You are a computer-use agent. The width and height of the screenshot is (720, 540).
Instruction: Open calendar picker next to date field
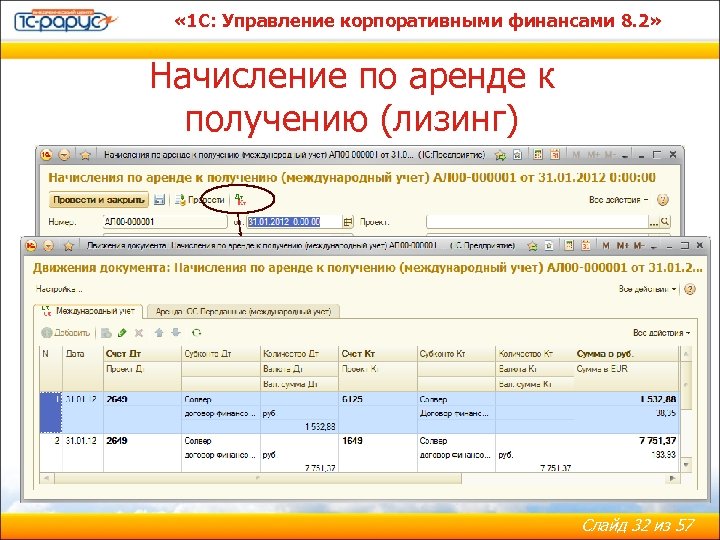[x=348, y=222]
